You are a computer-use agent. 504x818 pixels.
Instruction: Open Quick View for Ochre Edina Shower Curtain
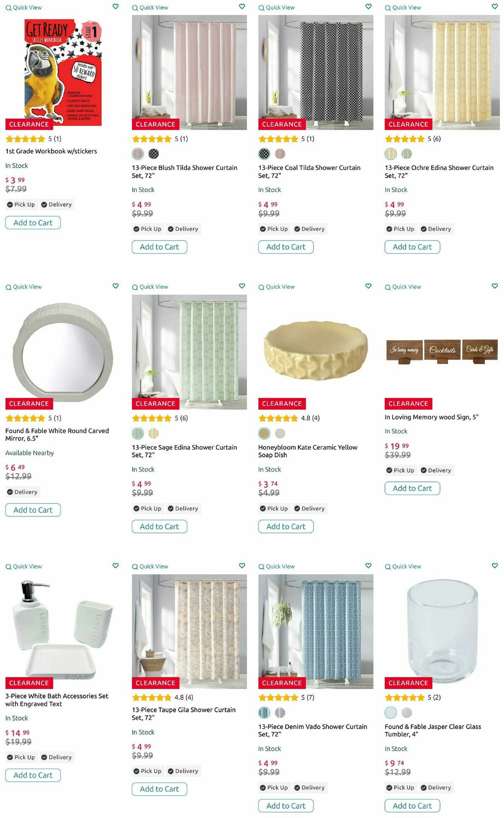tap(403, 7)
